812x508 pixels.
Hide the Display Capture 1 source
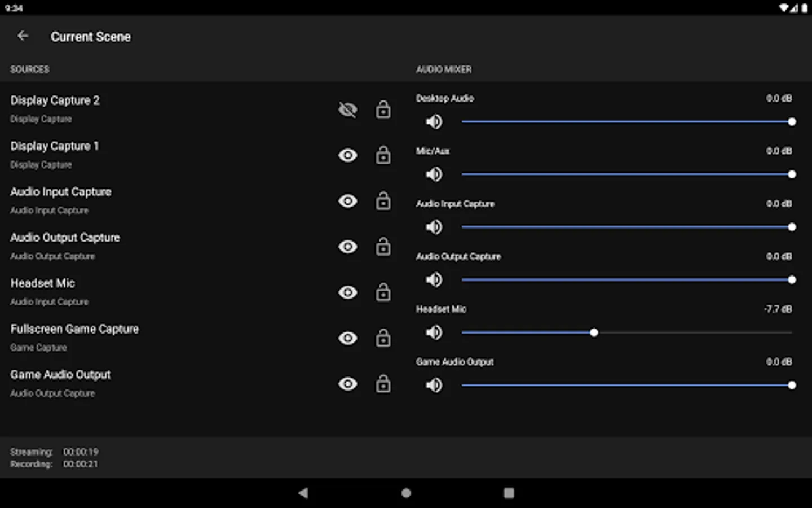point(348,155)
